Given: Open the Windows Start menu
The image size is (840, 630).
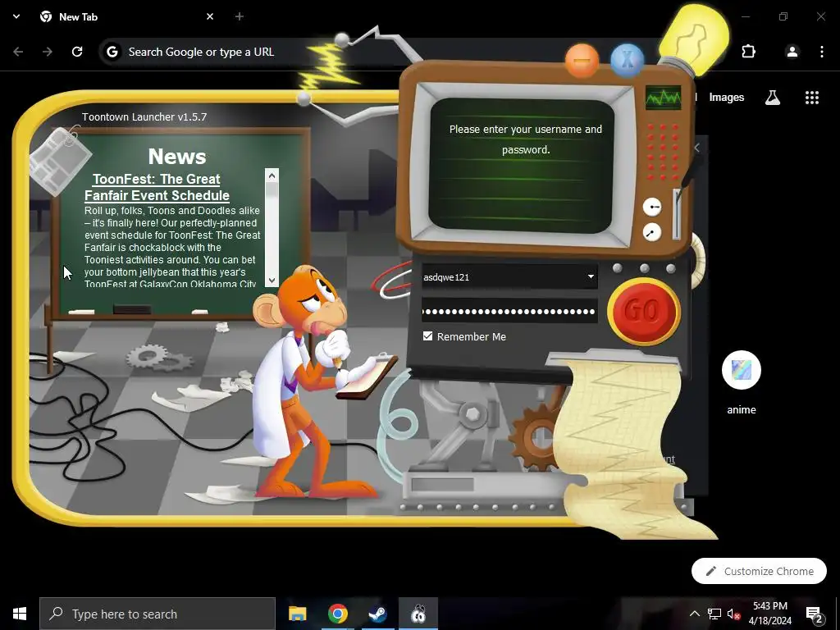Looking at the screenshot, I should point(20,614).
